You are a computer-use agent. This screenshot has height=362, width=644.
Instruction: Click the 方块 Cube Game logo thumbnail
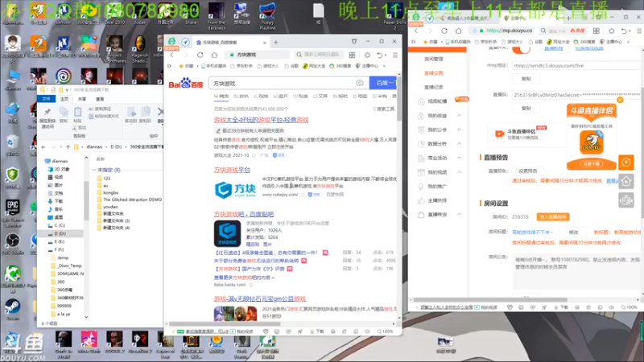coord(235,190)
